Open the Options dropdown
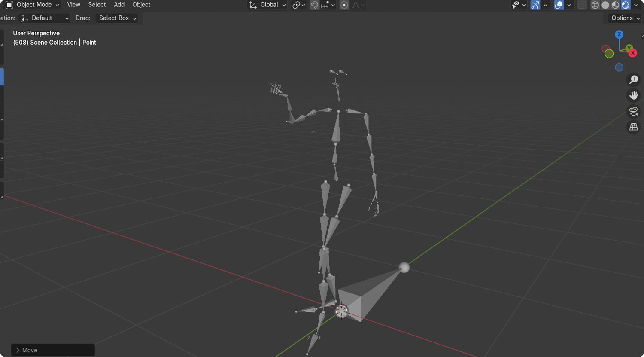Viewport: 644px width, 357px height. click(625, 18)
